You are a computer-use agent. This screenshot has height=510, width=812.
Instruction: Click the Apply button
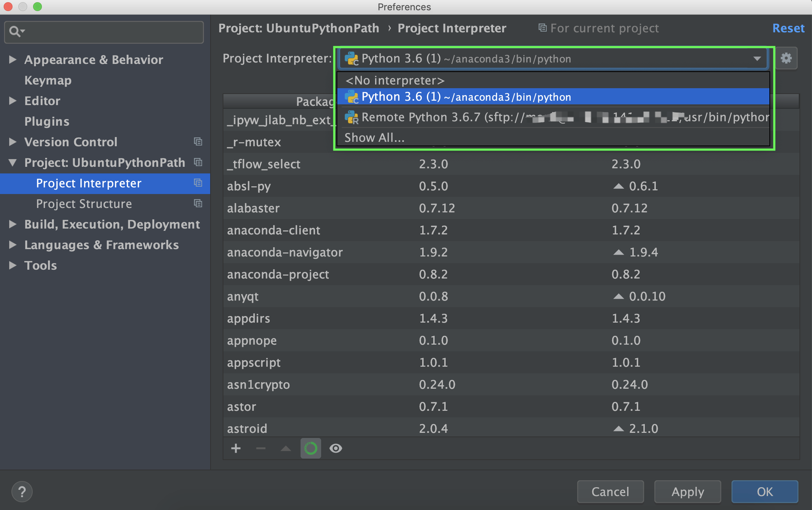(x=687, y=492)
